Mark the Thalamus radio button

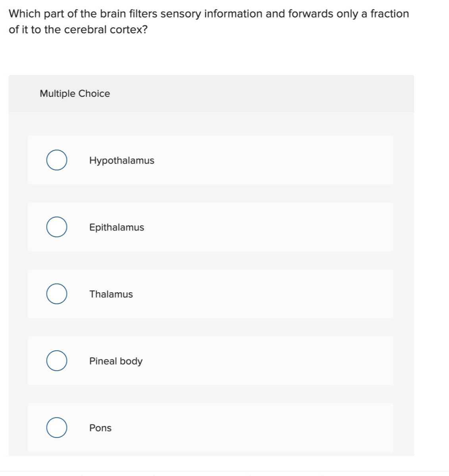[x=56, y=294]
